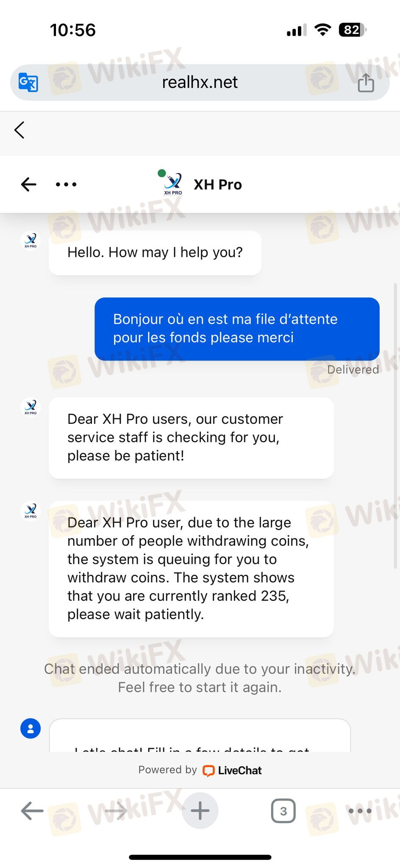The height and width of the screenshot is (868, 400).
Task: Tap the 'Let's chat!' form card
Action: pyautogui.click(x=200, y=735)
